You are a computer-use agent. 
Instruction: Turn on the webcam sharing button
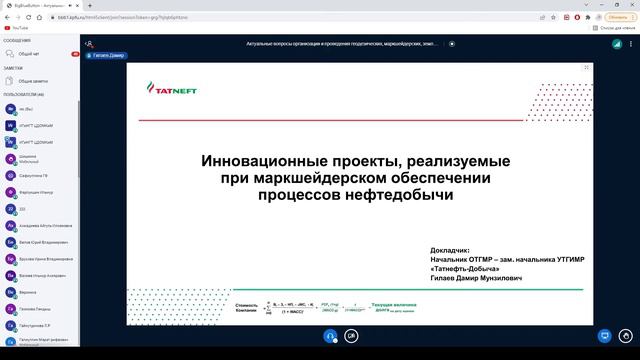(351, 336)
